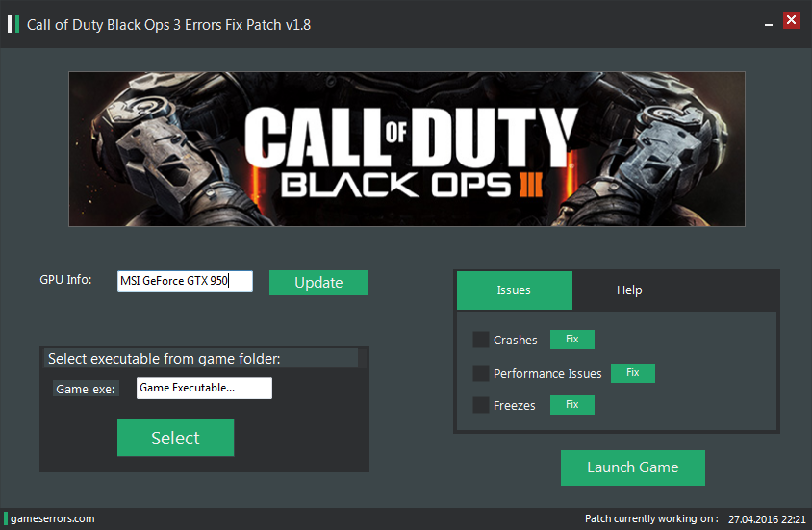Click the date 27.04.2016 22:21

point(767,519)
